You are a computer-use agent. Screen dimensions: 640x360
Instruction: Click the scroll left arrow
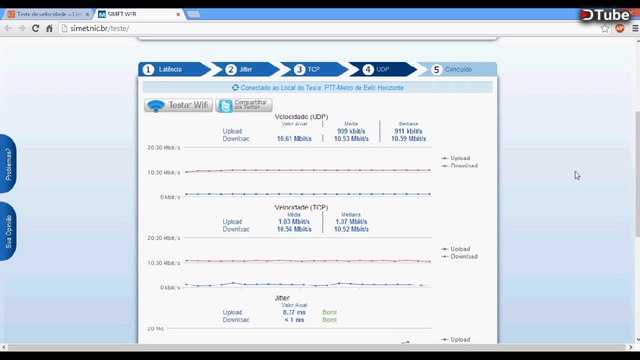pos(4,347)
